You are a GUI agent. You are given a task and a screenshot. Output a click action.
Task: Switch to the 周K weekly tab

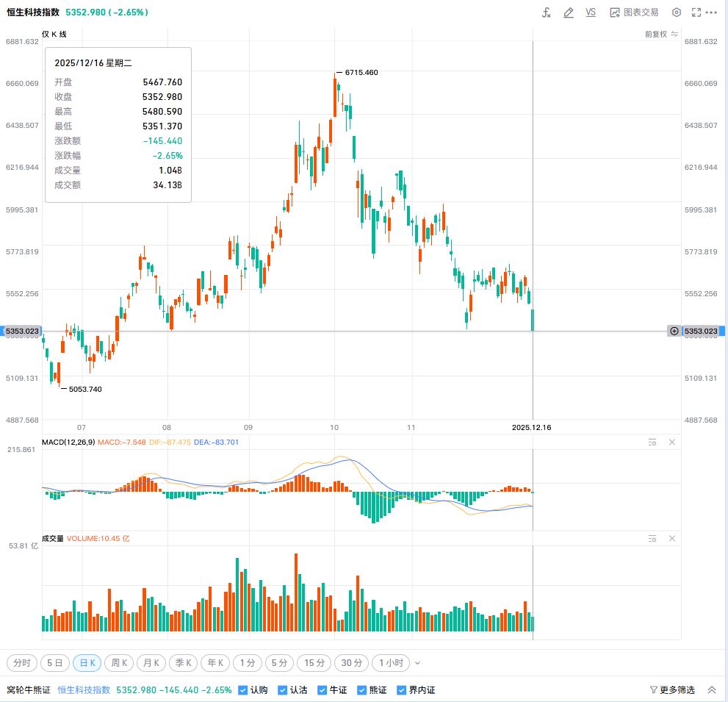point(119,663)
